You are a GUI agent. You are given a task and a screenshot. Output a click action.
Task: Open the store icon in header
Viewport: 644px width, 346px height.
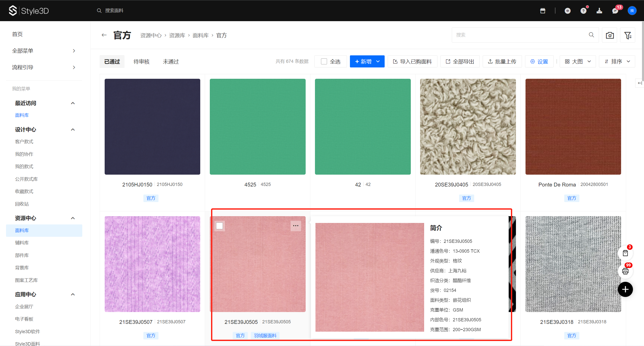coord(543,11)
